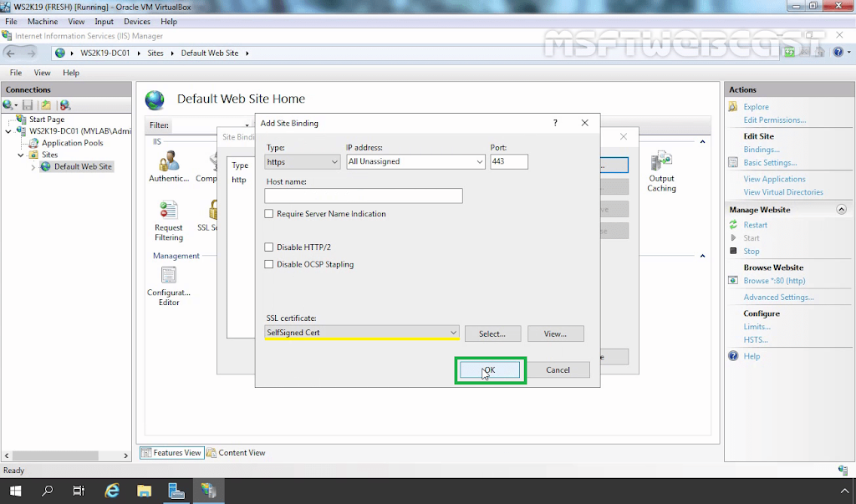Click the question mark help button in Add Site Binding

coord(555,123)
